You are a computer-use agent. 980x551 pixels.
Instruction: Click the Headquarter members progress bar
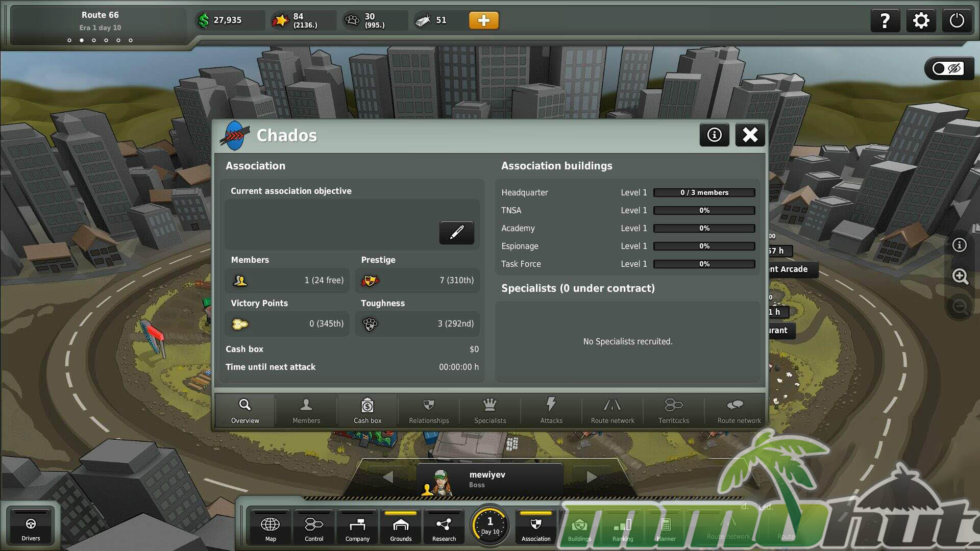pyautogui.click(x=704, y=192)
